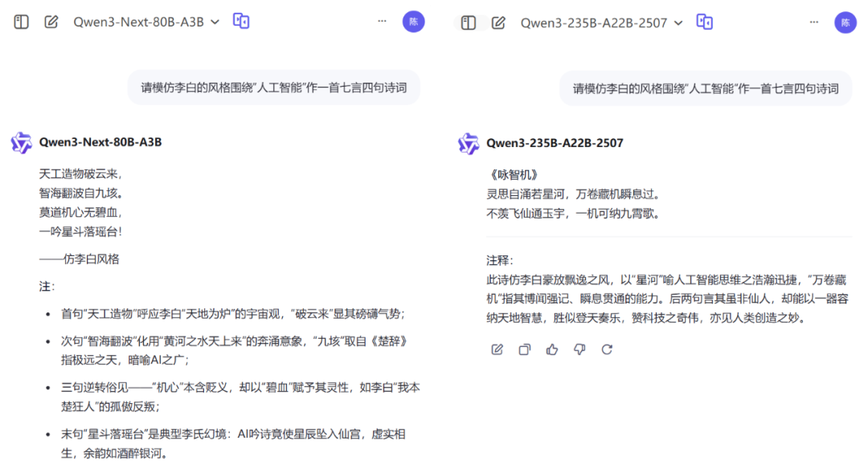The image size is (868, 473).
Task: Dislike the Qwen3-235B-A22B-2507 response with thumbs down
Action: (579, 349)
